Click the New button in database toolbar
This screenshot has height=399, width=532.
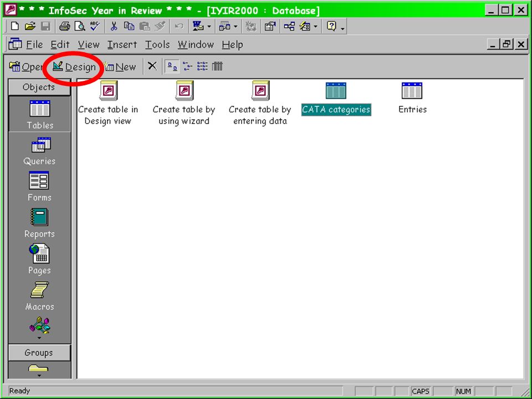click(x=120, y=67)
